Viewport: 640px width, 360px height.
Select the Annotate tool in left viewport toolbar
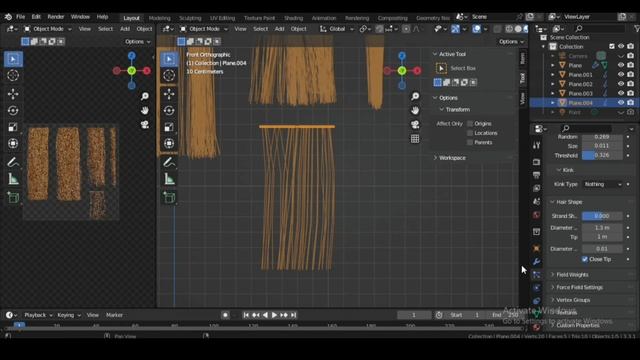point(13,162)
